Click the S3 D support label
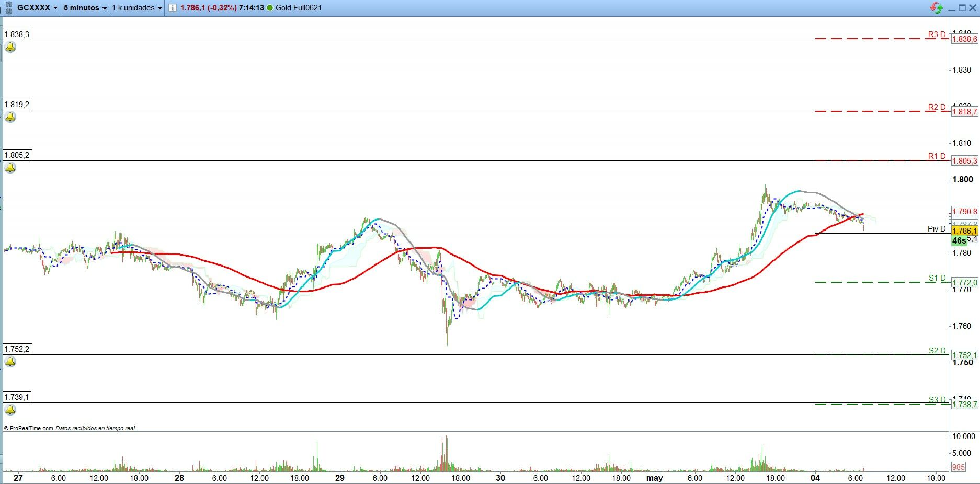 (937, 400)
